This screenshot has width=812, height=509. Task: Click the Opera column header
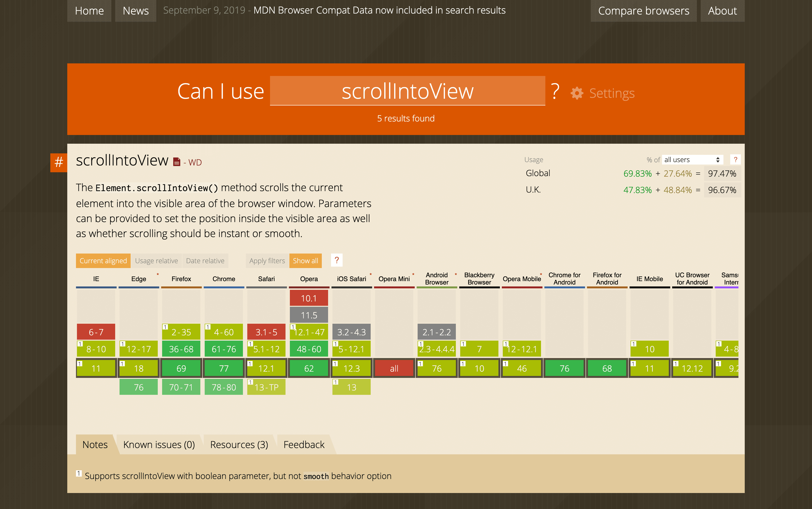[x=309, y=279]
